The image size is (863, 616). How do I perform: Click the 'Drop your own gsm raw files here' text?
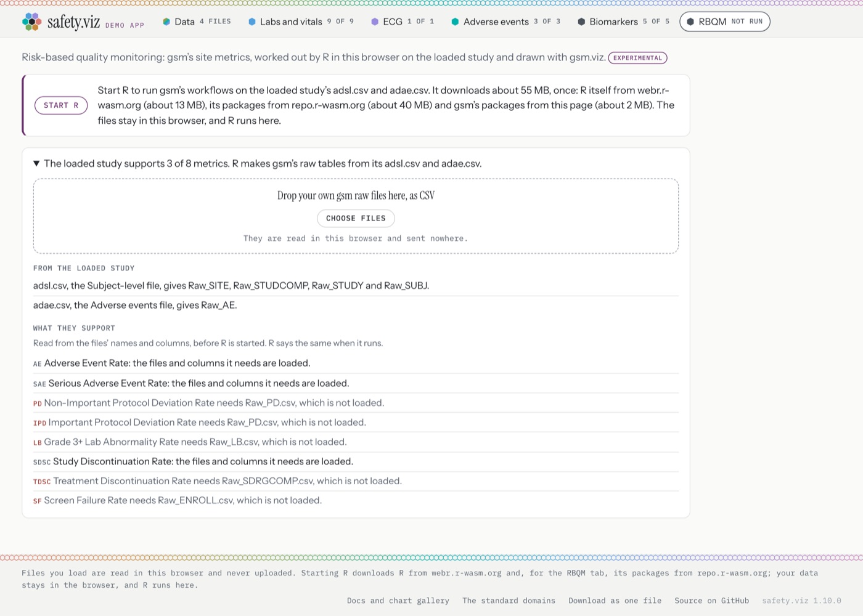pos(356,195)
